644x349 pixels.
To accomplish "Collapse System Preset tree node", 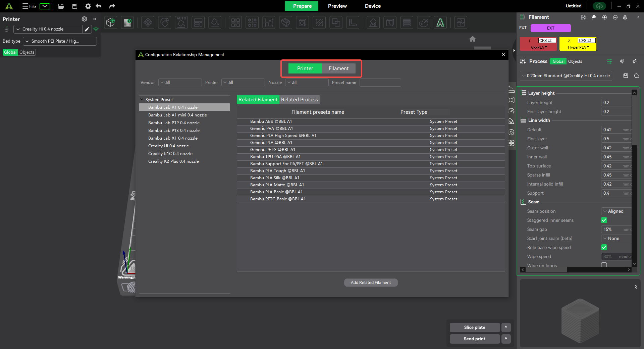I will (x=142, y=100).
